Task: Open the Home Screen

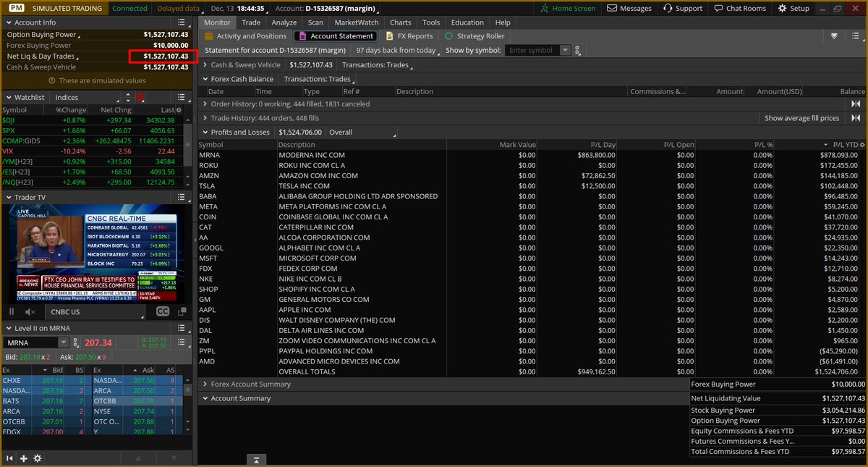Action: coord(568,8)
